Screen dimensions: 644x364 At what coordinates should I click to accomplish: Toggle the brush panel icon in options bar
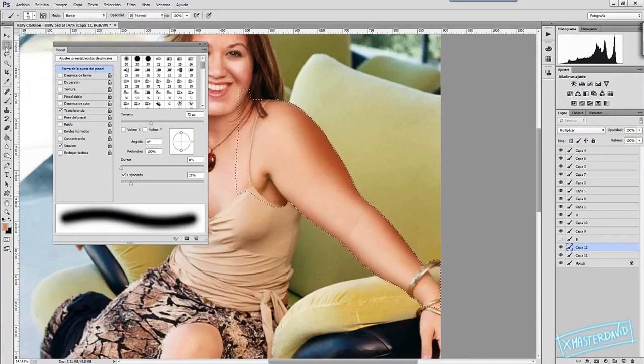click(43, 16)
